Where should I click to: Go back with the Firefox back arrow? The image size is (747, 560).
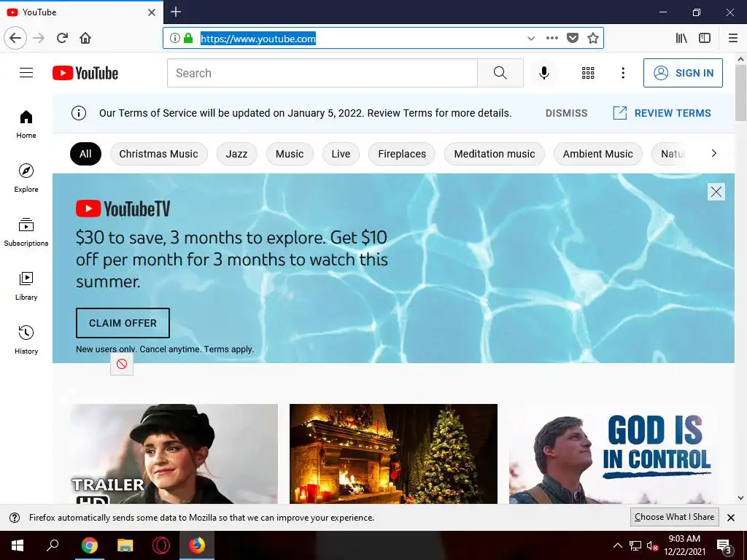(15, 38)
